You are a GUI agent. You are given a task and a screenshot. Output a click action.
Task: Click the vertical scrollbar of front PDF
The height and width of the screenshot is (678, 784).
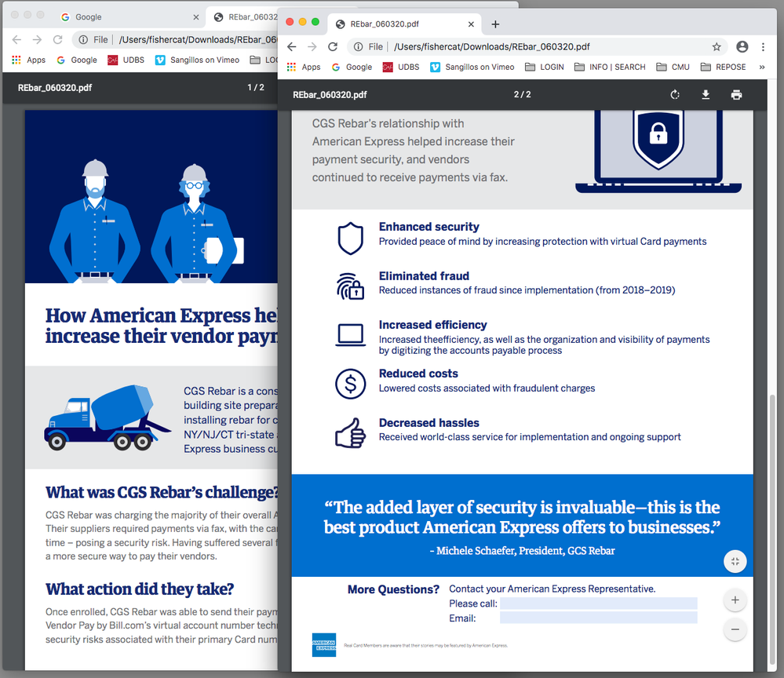[772, 530]
